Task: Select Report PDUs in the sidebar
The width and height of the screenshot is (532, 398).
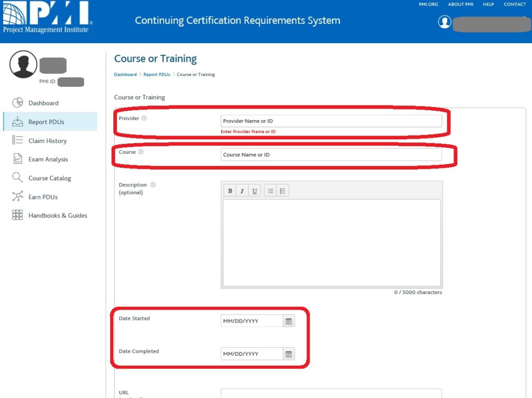Action: click(x=50, y=122)
